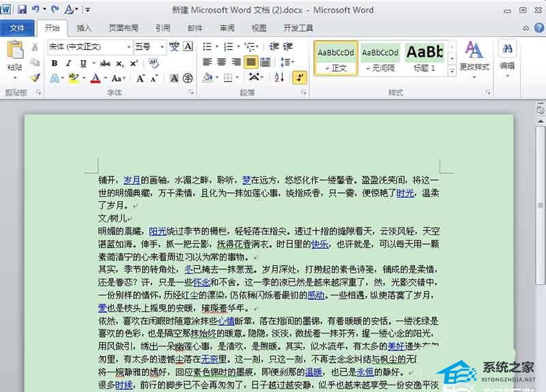Toggle subscript formatting
Image resolution: width=546 pixels, height=392 pixels.
pyautogui.click(x=120, y=63)
